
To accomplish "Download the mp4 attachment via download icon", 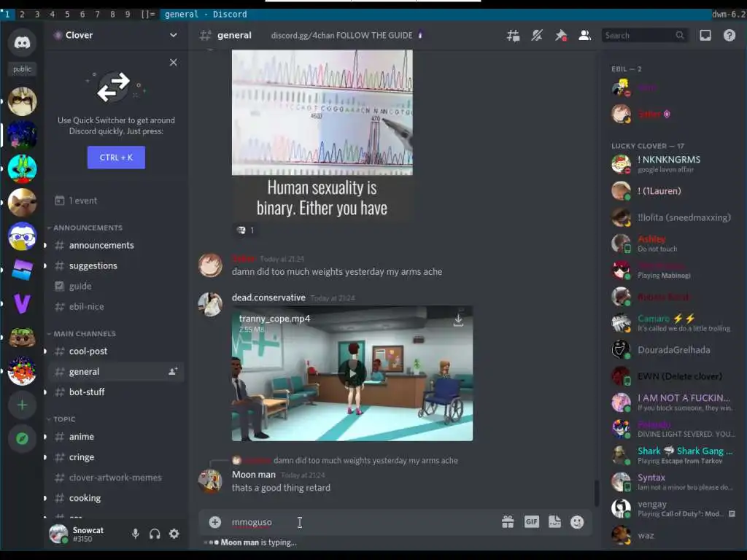I will click(x=458, y=319).
